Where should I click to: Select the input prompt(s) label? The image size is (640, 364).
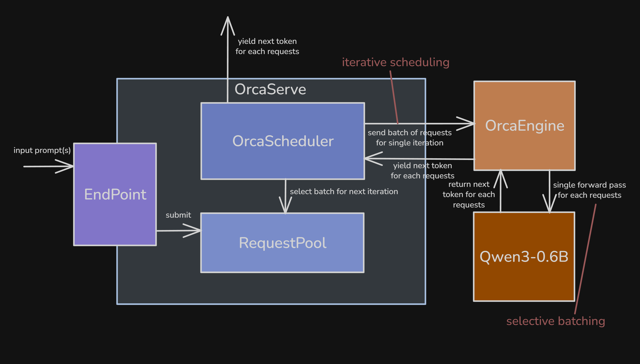42,150
